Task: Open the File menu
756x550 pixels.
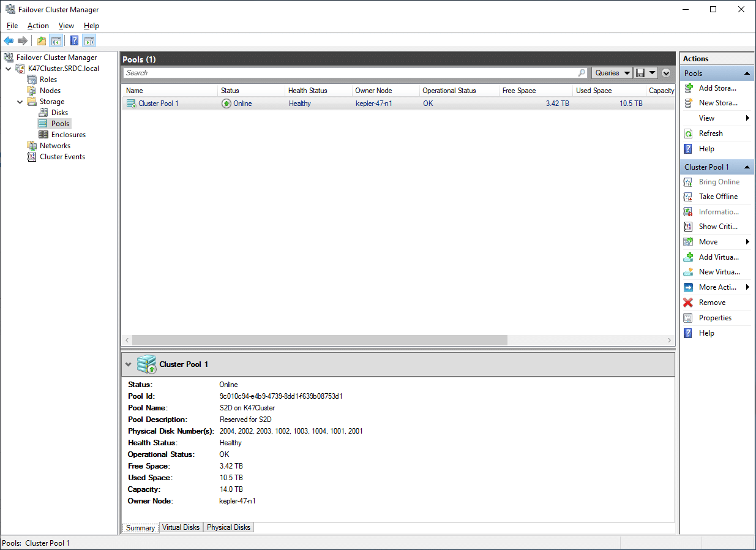Action: [x=12, y=26]
